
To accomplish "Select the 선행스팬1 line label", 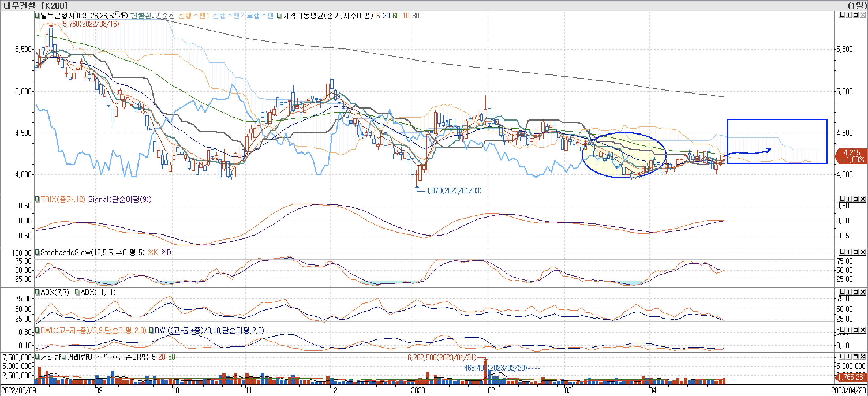I will (194, 16).
